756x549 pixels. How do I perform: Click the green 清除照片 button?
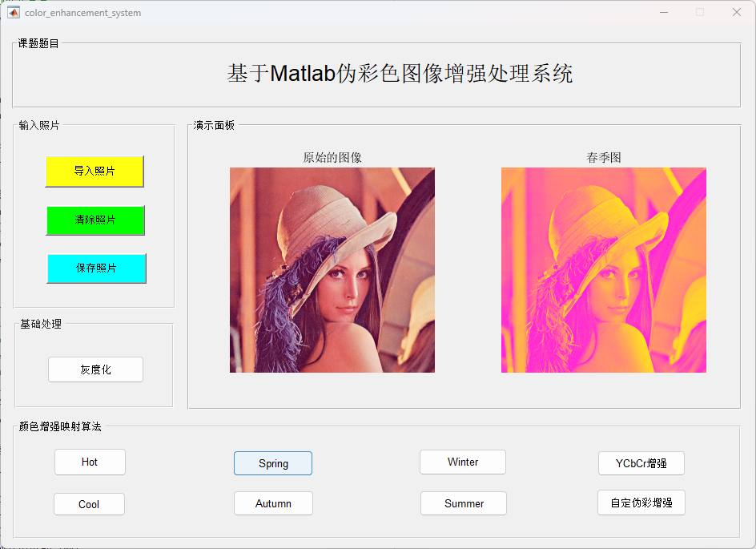tap(95, 220)
